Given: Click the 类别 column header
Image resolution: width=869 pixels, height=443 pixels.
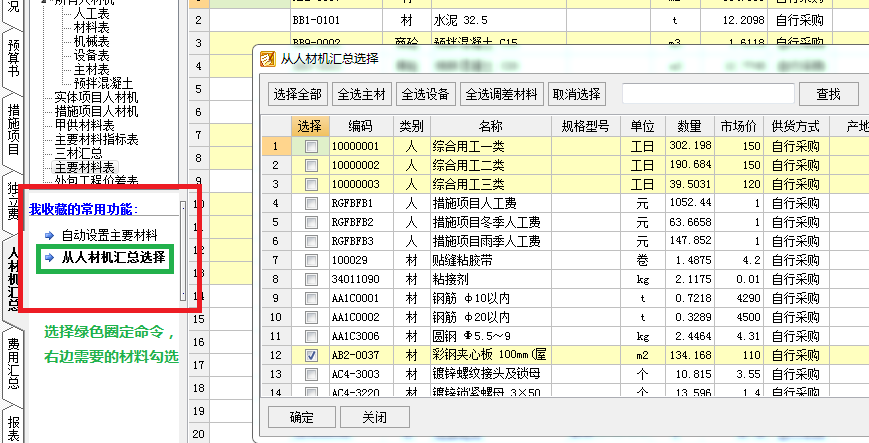Looking at the screenshot, I should pyautogui.click(x=412, y=126).
